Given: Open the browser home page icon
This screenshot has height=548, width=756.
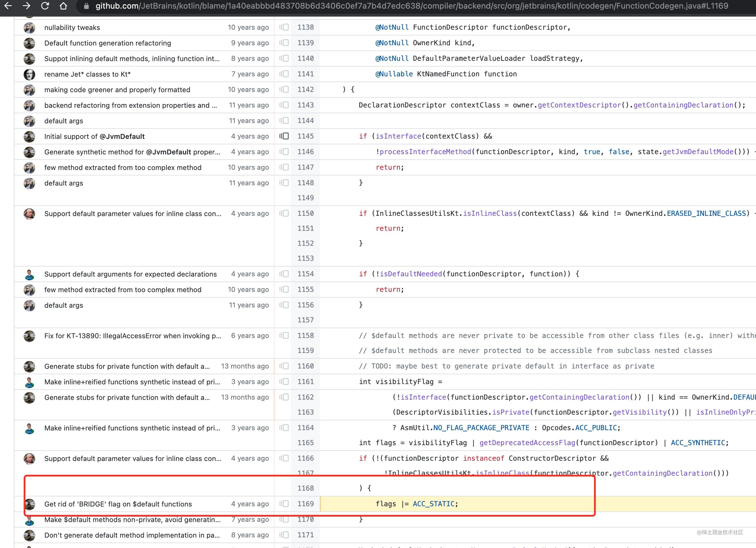Looking at the screenshot, I should [63, 6].
